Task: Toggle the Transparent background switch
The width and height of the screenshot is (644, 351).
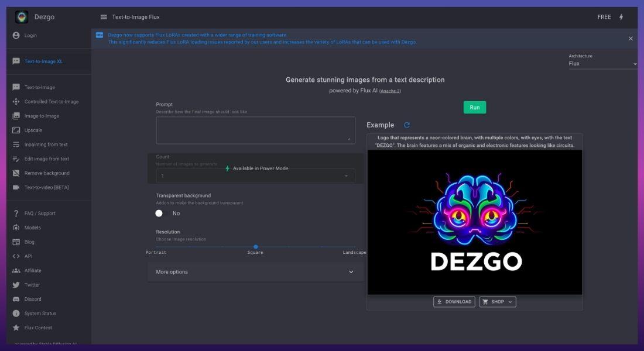Action: tap(162, 213)
